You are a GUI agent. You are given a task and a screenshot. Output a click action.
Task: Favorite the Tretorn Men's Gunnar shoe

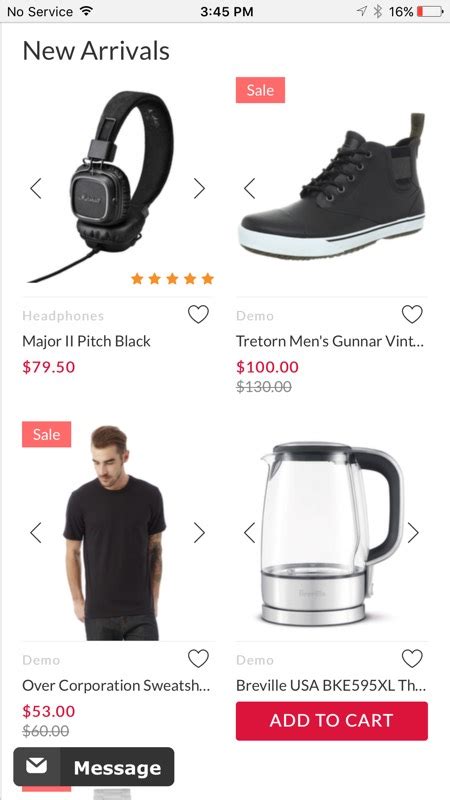tap(412, 314)
